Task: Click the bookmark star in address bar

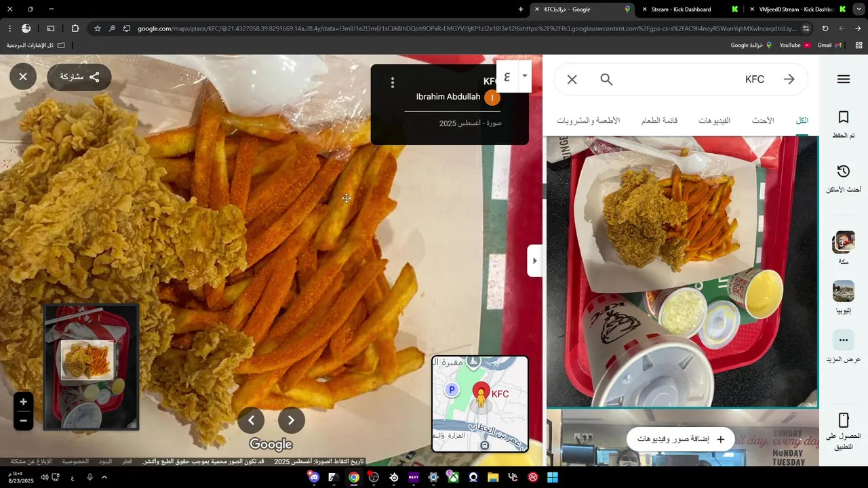Action: coord(98,28)
